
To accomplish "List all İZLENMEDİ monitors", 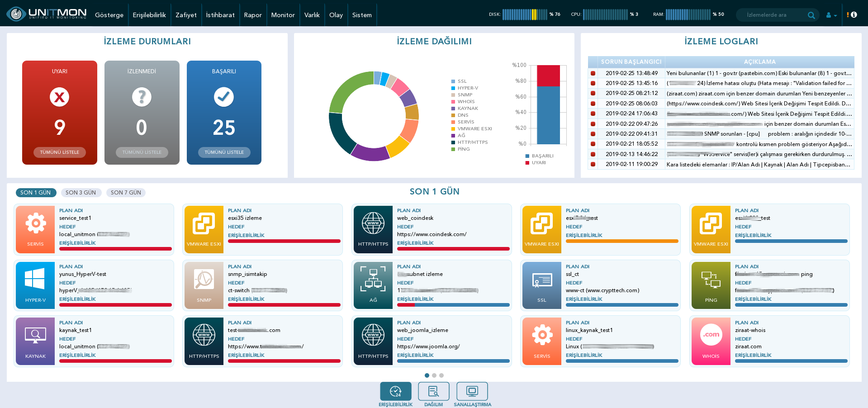I will click(x=142, y=152).
